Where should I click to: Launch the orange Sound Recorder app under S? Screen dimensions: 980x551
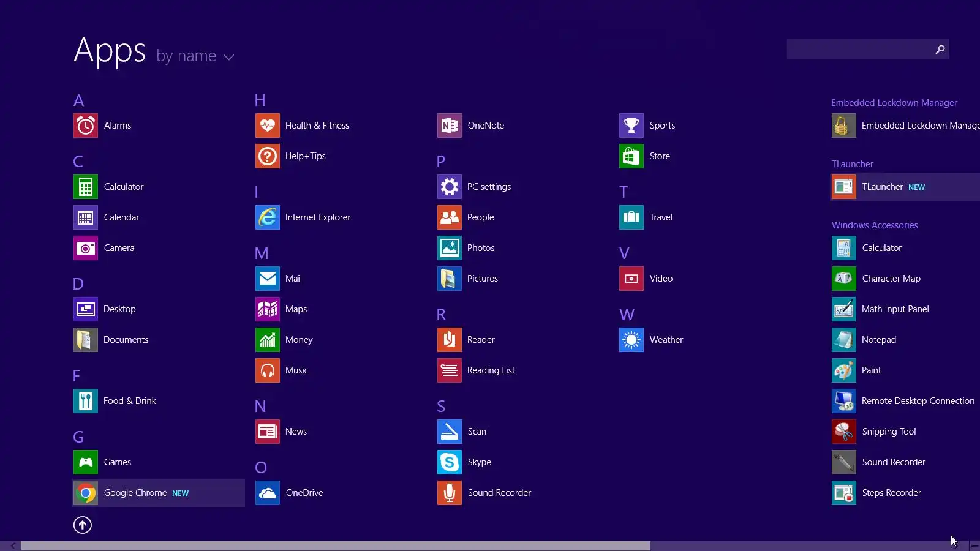[450, 493]
